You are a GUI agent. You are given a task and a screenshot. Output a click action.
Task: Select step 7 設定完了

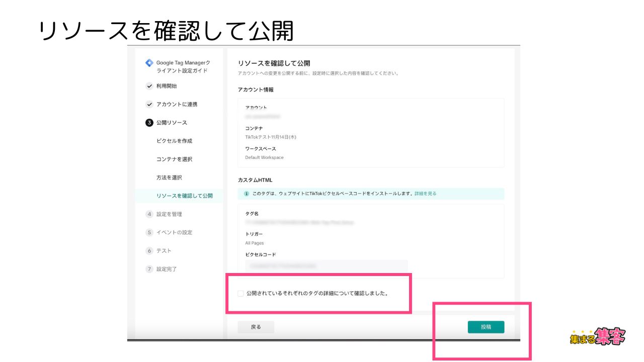[x=167, y=269]
